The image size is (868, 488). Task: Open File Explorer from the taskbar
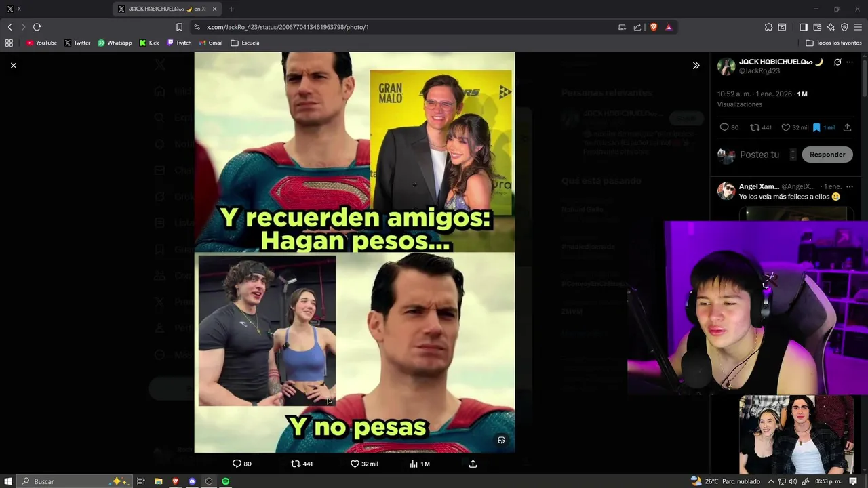158,481
